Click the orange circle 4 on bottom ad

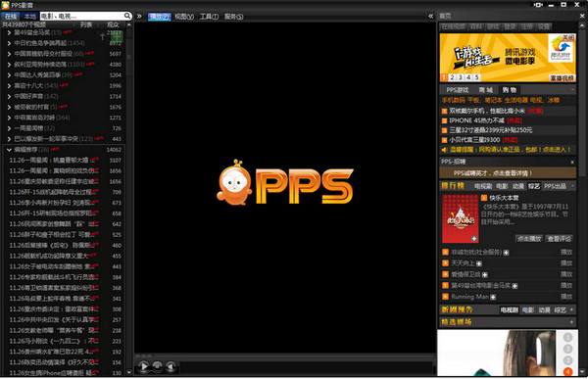pyautogui.click(x=567, y=371)
